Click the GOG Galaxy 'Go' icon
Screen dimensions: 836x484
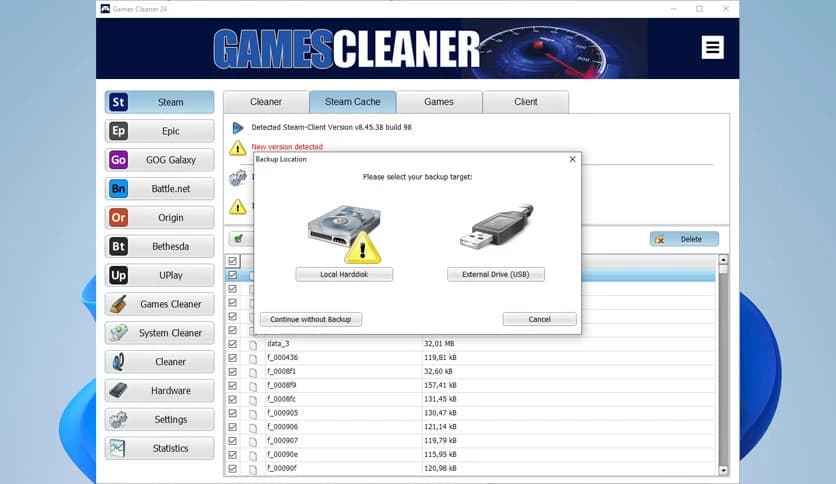[118, 159]
